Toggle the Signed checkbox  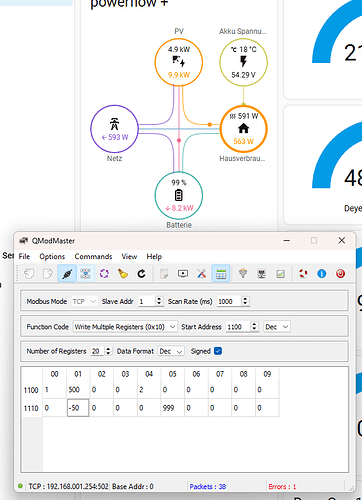click(x=218, y=351)
